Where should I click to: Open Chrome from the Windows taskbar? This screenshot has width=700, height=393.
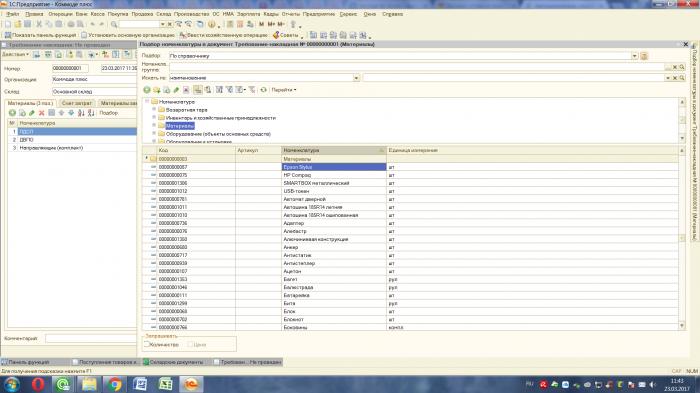pyautogui.click(x=115, y=384)
